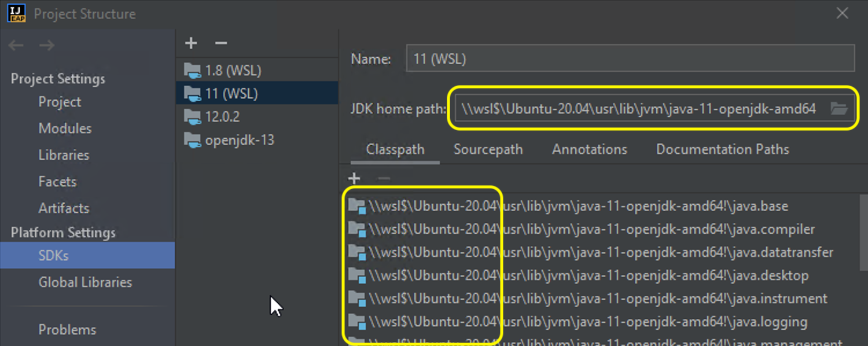Switch to the Classpath tab
868x346 pixels.
pos(395,149)
